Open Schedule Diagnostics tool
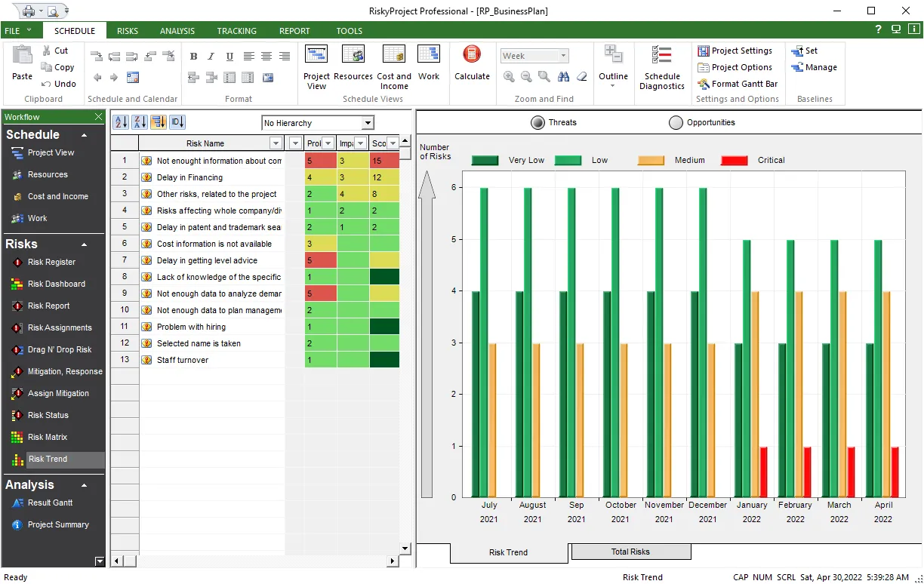924x584 pixels. point(661,67)
